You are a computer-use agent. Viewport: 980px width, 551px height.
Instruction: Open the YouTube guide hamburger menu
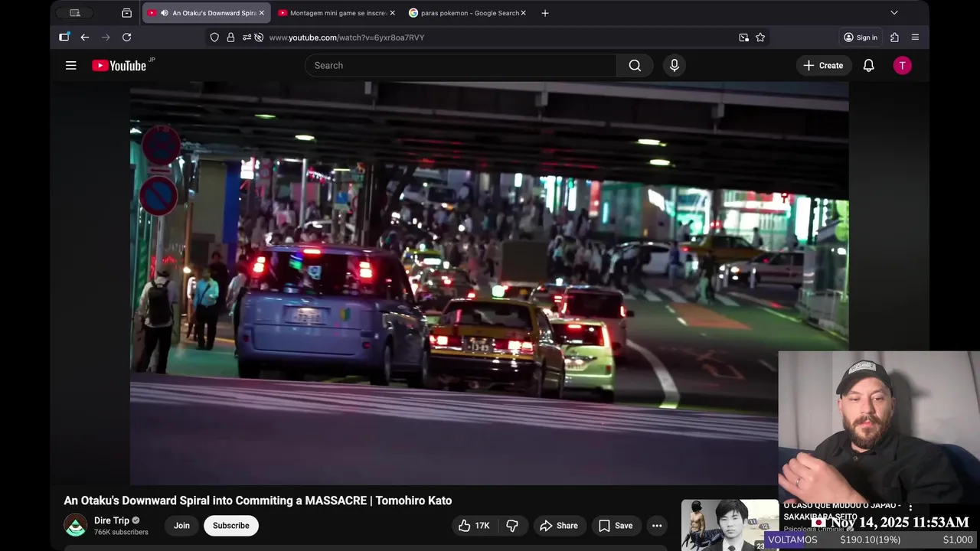click(70, 66)
